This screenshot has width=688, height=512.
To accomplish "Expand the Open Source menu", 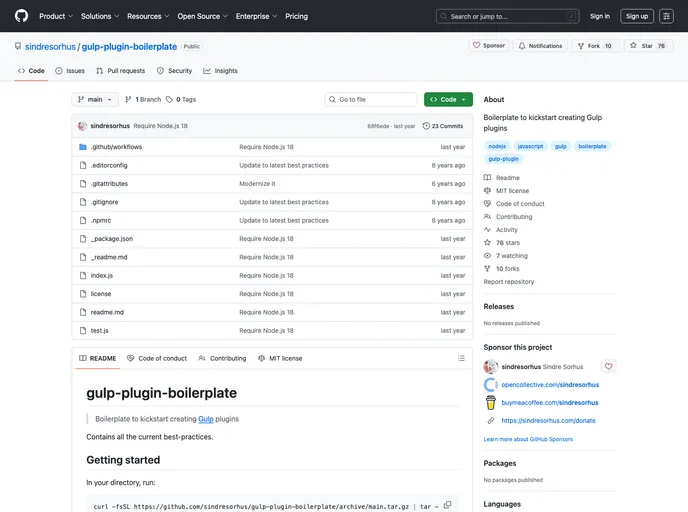I will click(x=202, y=16).
